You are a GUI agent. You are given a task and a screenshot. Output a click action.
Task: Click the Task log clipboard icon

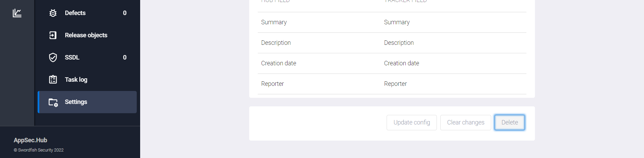[x=53, y=80]
